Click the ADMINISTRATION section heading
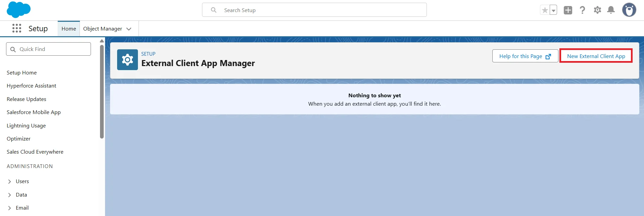Screen dimensions: 644x216 (x=30, y=166)
